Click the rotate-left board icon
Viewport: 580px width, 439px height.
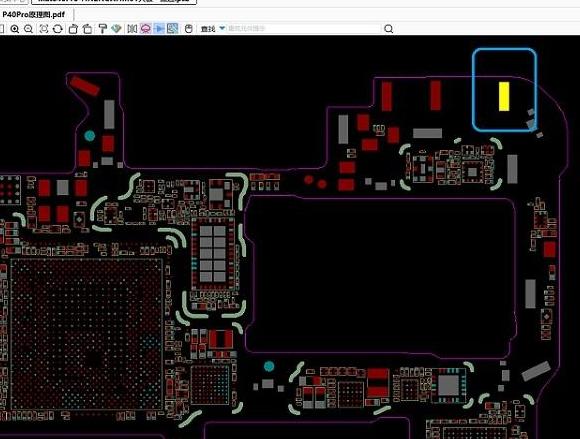(x=73, y=29)
